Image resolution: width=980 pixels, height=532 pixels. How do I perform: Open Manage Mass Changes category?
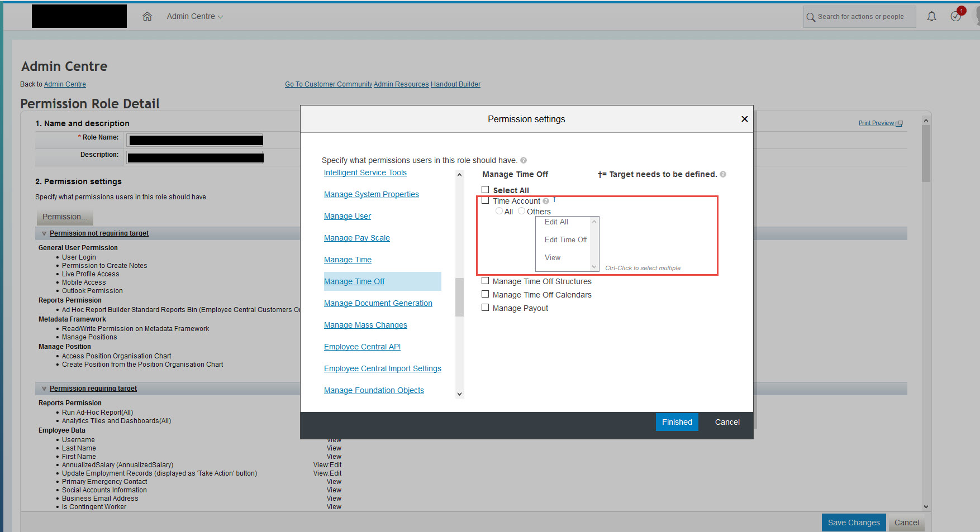tap(365, 325)
